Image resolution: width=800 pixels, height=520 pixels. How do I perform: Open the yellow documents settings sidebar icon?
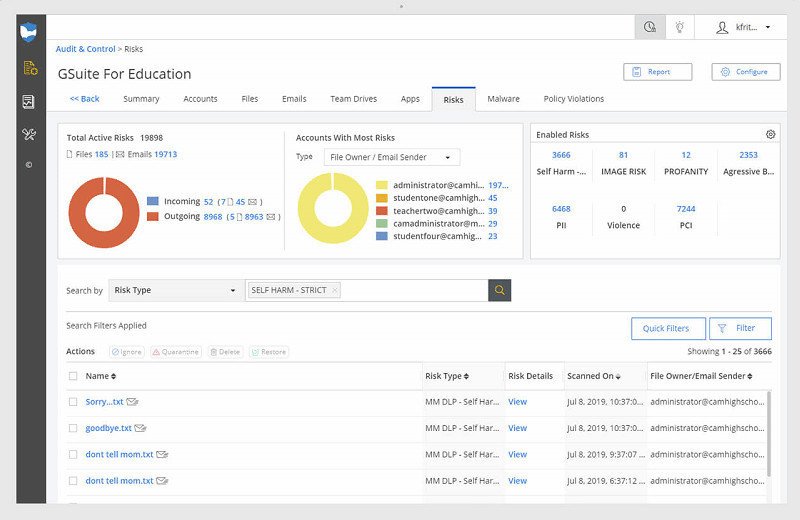coord(30,68)
